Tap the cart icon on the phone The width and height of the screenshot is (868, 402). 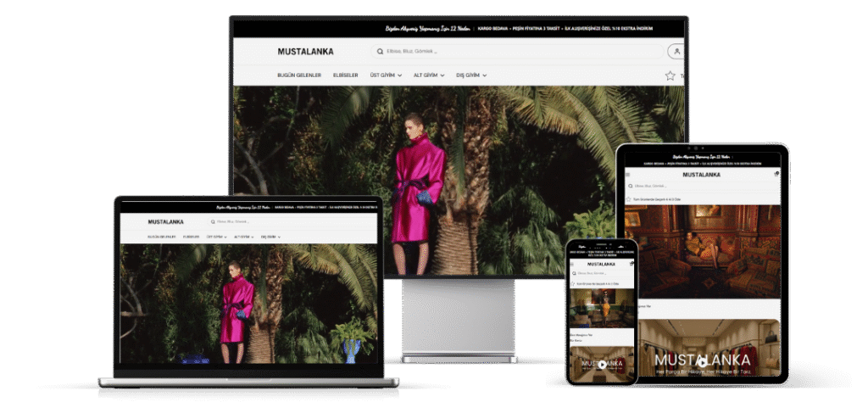632,264
